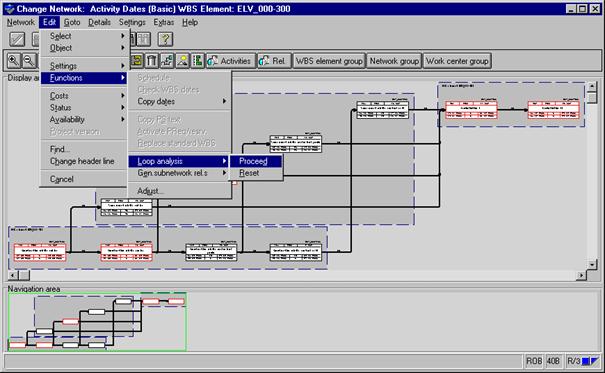
Task: Click the Network group button
Action: pos(394,61)
